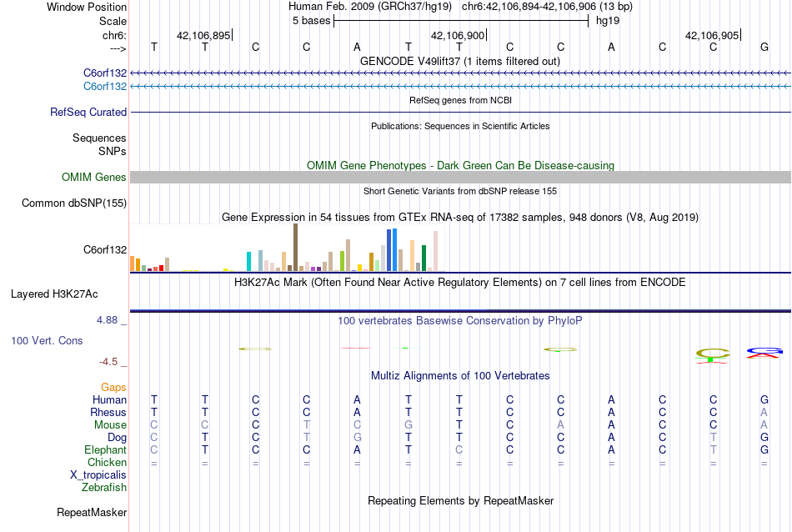Click the Gaps label in Multiz alignment
792x532 pixels.
click(x=113, y=387)
